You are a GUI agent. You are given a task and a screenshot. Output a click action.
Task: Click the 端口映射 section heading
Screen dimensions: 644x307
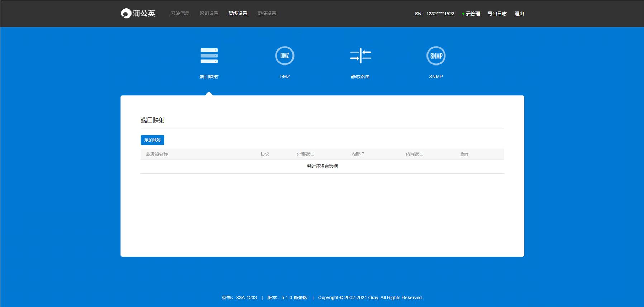[153, 120]
